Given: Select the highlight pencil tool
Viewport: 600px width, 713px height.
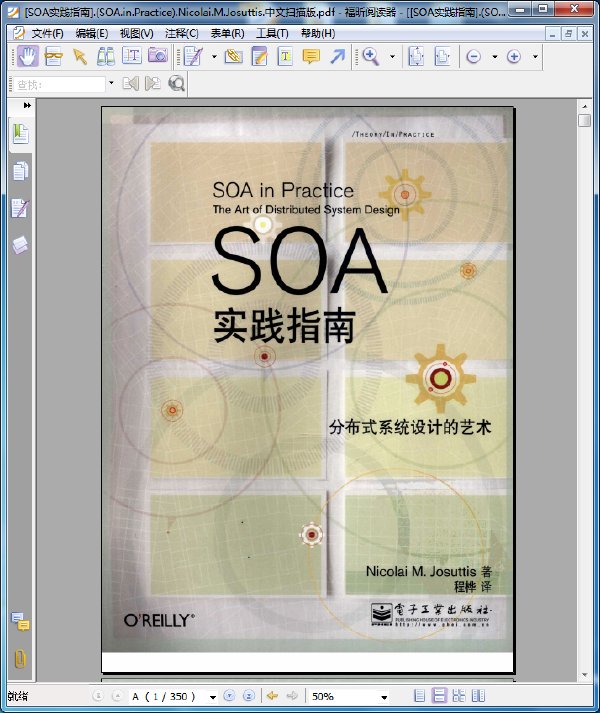Looking at the screenshot, I should 259,57.
